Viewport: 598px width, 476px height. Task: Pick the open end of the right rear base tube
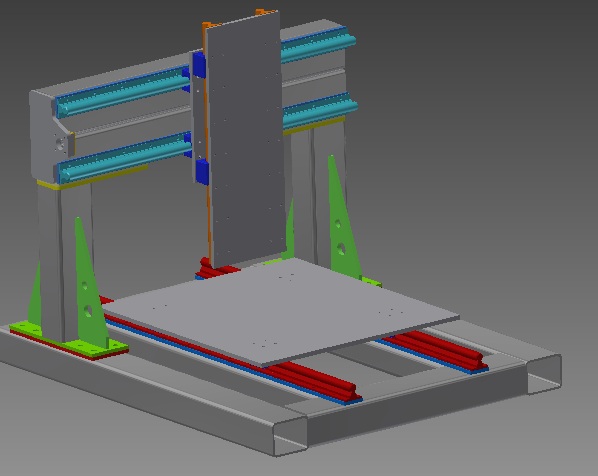(x=545, y=374)
